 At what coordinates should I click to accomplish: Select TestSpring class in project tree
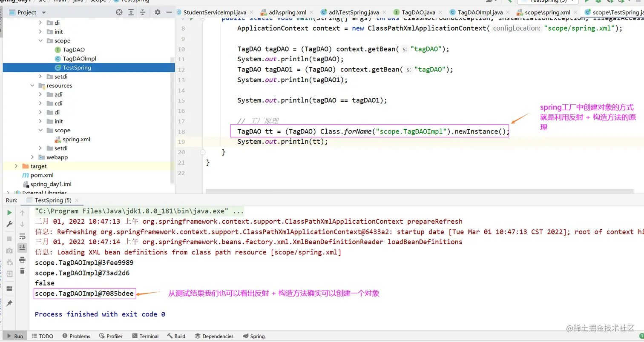point(77,68)
